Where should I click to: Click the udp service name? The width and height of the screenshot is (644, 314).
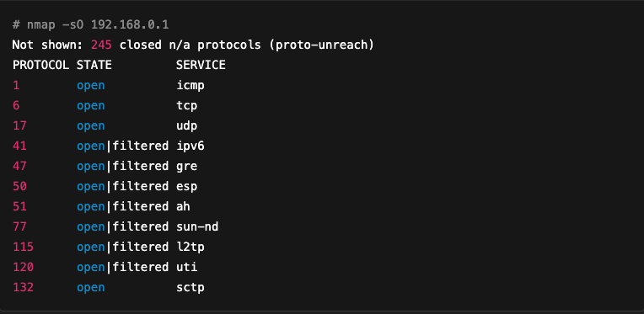(187, 125)
